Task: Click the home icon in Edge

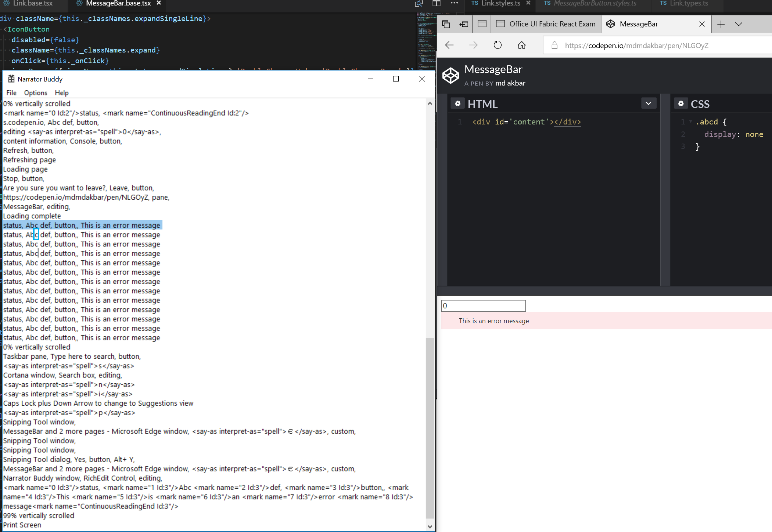Action: (522, 45)
